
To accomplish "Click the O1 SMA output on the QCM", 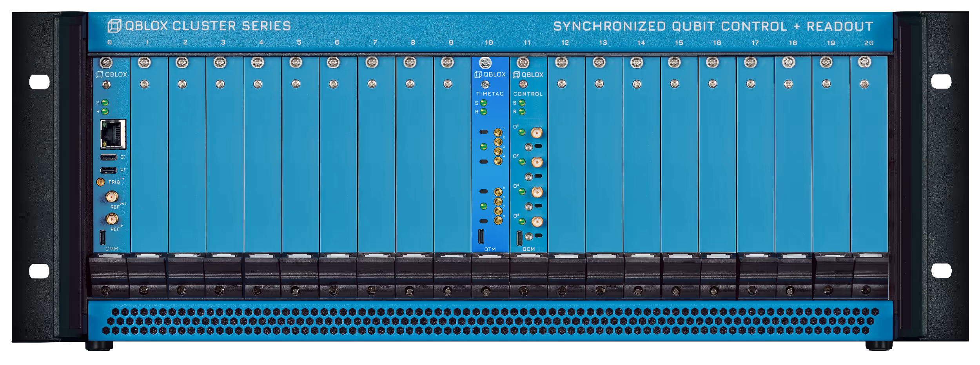I will tap(537, 133).
